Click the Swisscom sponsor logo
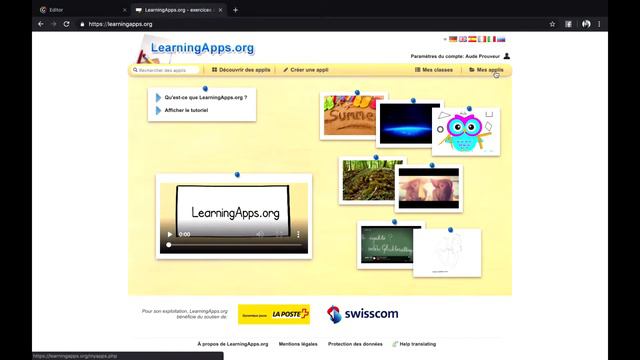Screen dimensions: 640x360 pos(362,314)
